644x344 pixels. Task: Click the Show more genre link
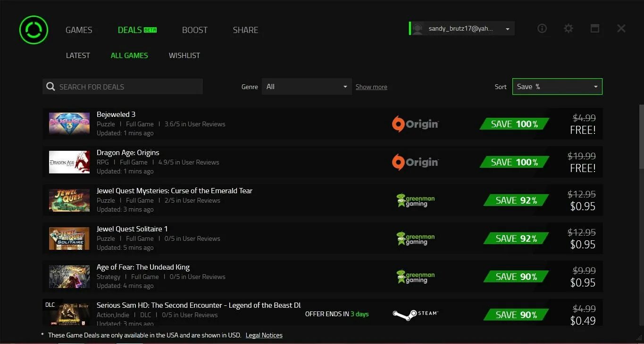(371, 87)
